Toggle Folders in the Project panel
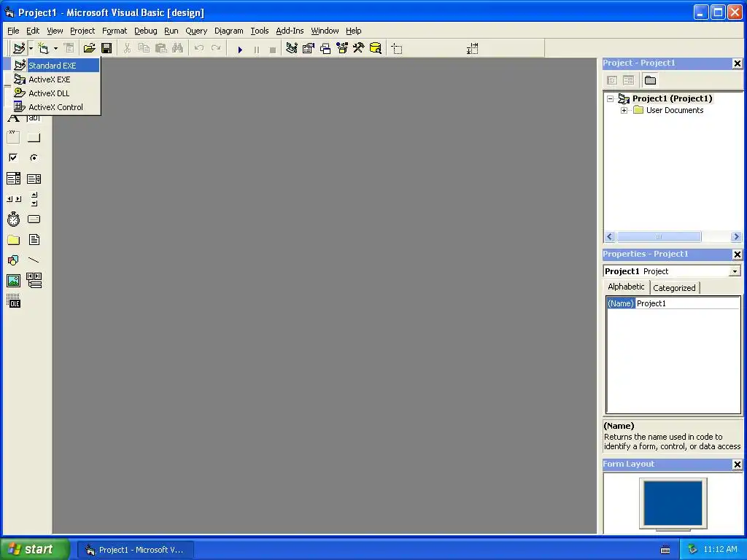The width and height of the screenshot is (747, 560). (x=650, y=80)
